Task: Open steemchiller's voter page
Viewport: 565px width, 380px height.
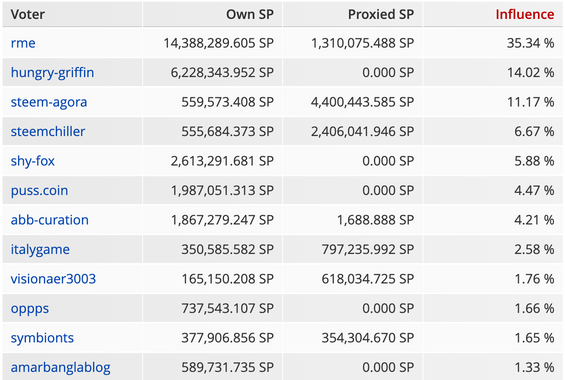Action: click(x=48, y=131)
